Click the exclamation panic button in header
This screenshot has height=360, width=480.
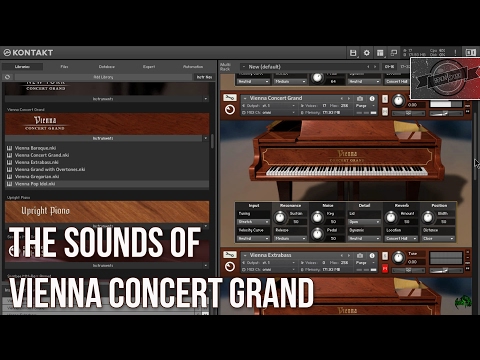[x=455, y=53]
